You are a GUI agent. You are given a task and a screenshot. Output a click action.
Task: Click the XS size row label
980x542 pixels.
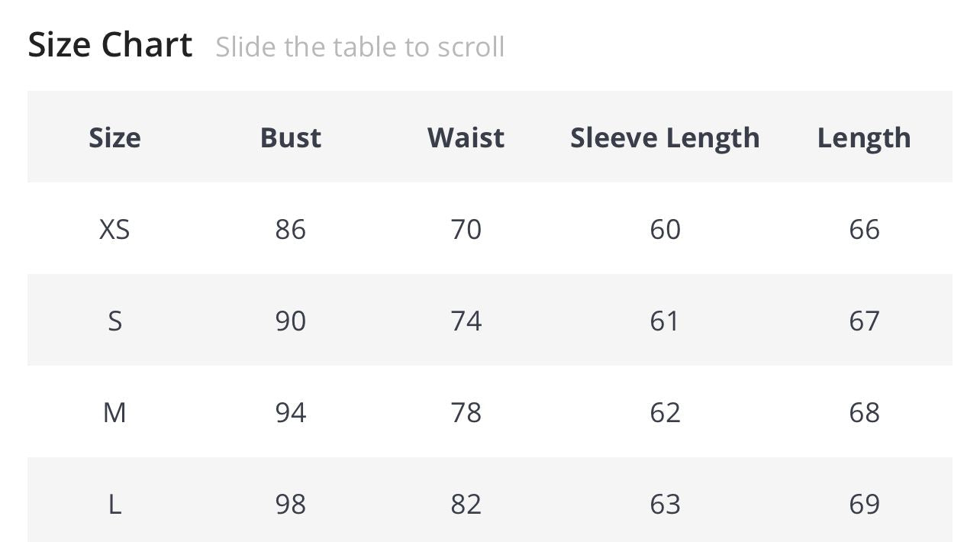point(114,229)
